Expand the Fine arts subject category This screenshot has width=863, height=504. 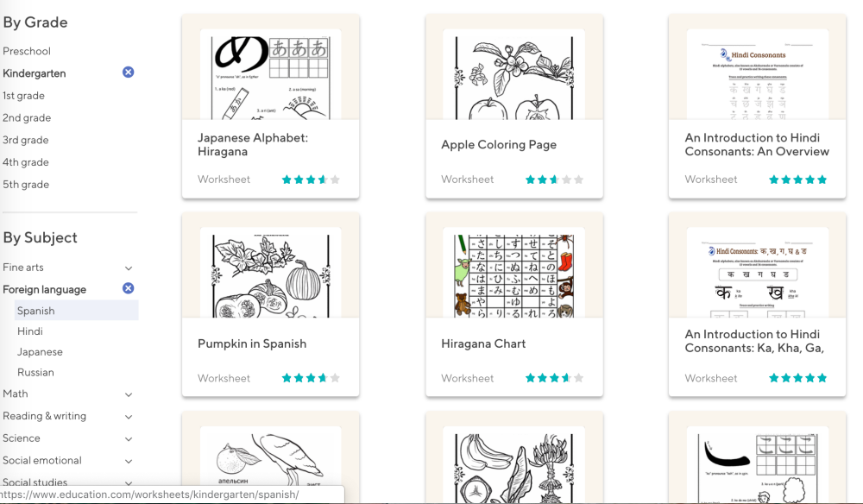129,268
